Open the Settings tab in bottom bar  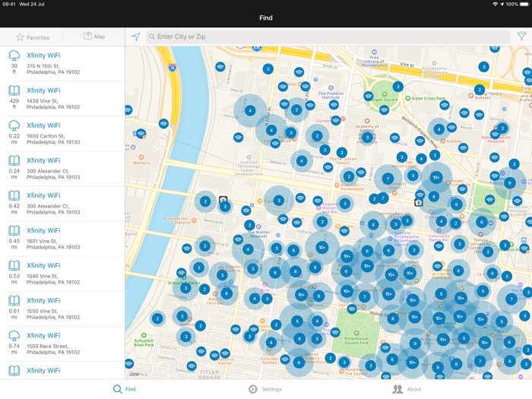[x=265, y=389]
